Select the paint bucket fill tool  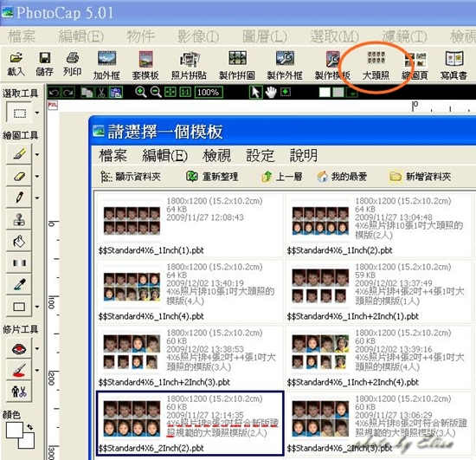point(19,241)
